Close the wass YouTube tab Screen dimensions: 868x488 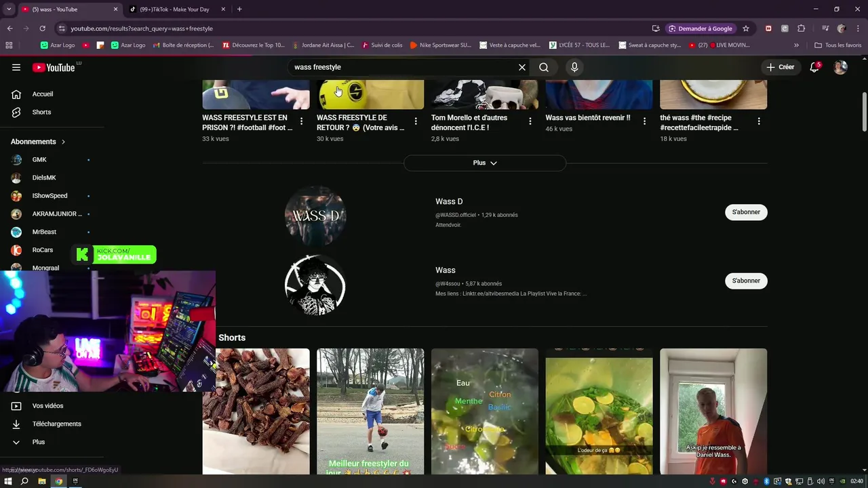click(x=115, y=9)
